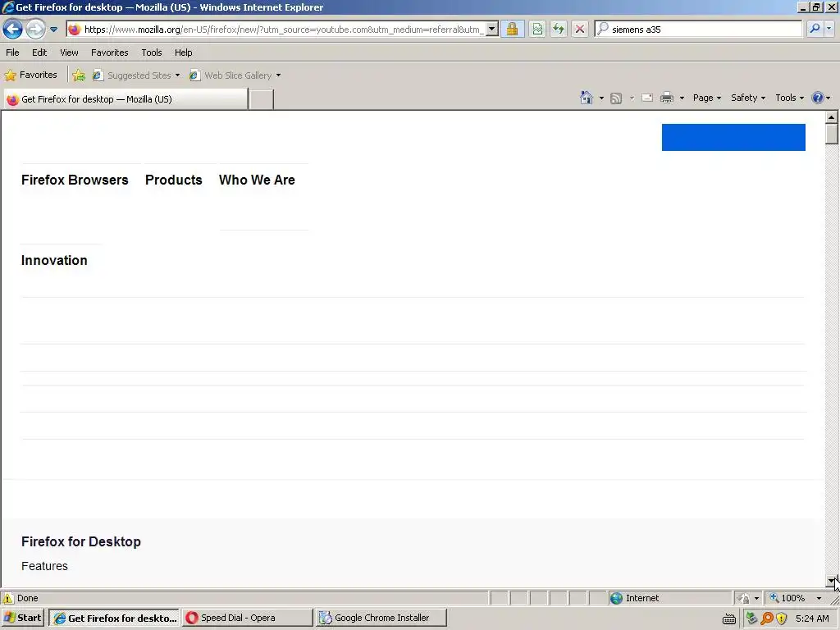Open the 100% zoom level button

[x=787, y=598]
